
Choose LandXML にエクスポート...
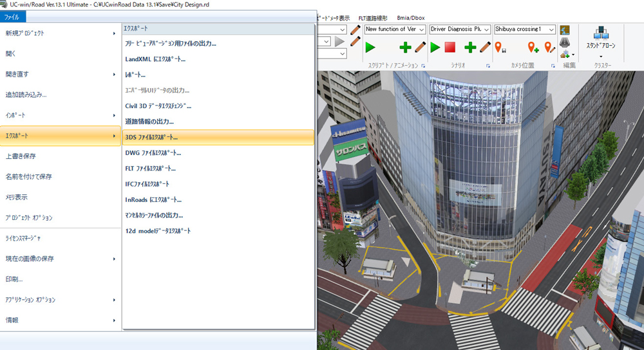tap(218, 59)
